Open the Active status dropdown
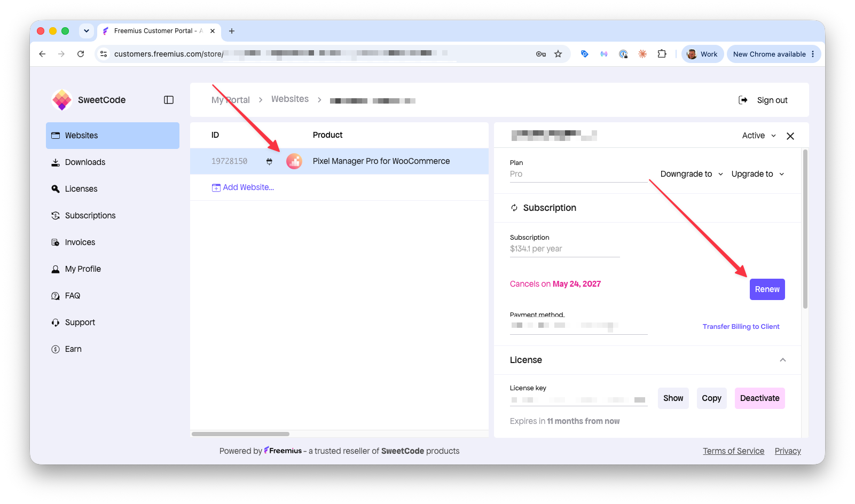This screenshot has height=504, width=855. point(759,136)
